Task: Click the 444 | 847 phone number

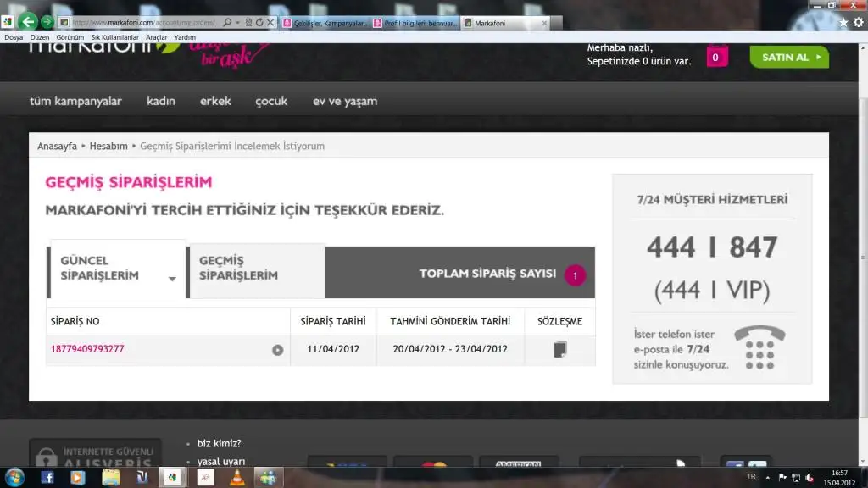Action: click(712, 247)
